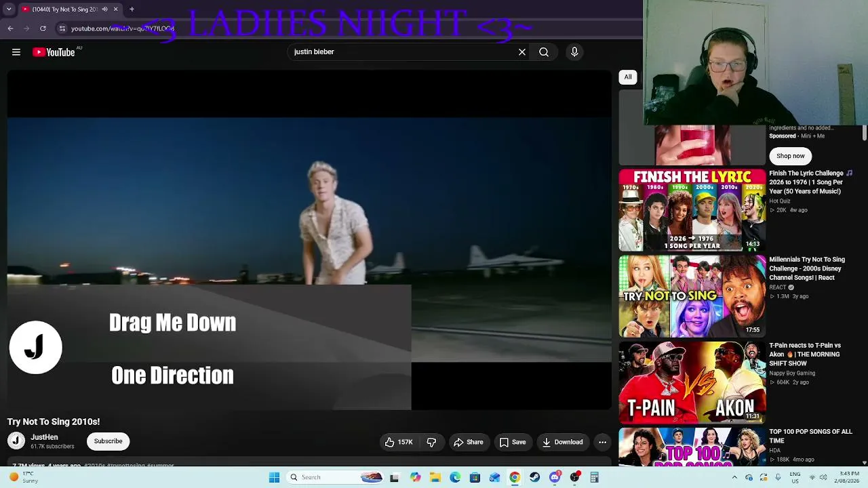Open Task View on the taskbar
The image size is (868, 488).
tap(394, 477)
